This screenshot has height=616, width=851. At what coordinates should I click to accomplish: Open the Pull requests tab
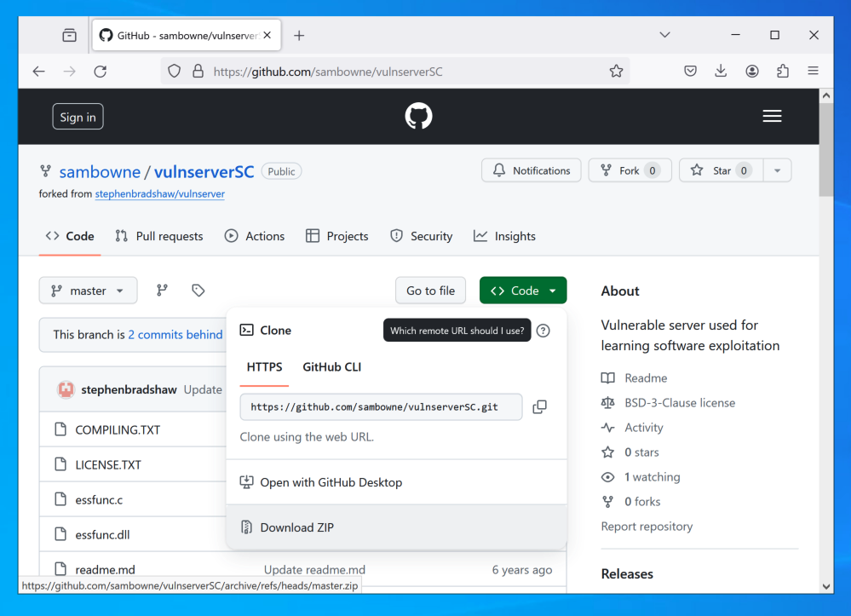[x=159, y=236]
